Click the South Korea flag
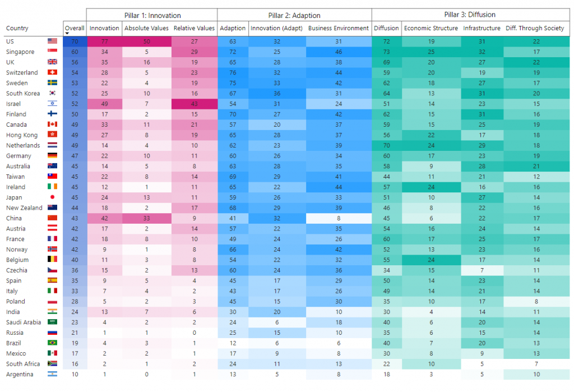This screenshot has width=574, height=392. click(53, 93)
